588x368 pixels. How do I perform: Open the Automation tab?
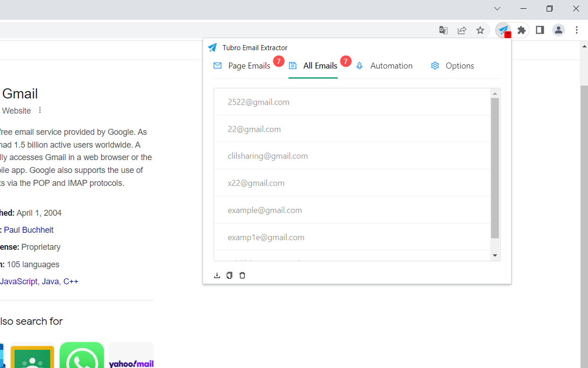(384, 66)
